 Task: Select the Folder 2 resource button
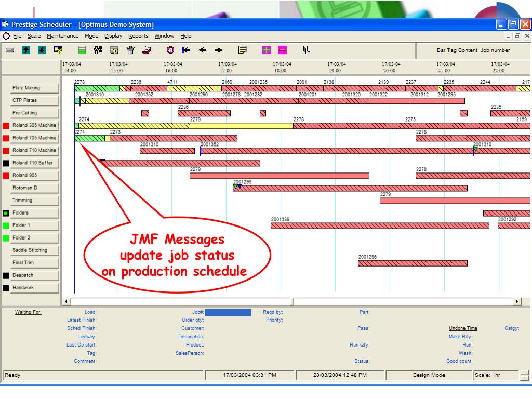(x=35, y=238)
